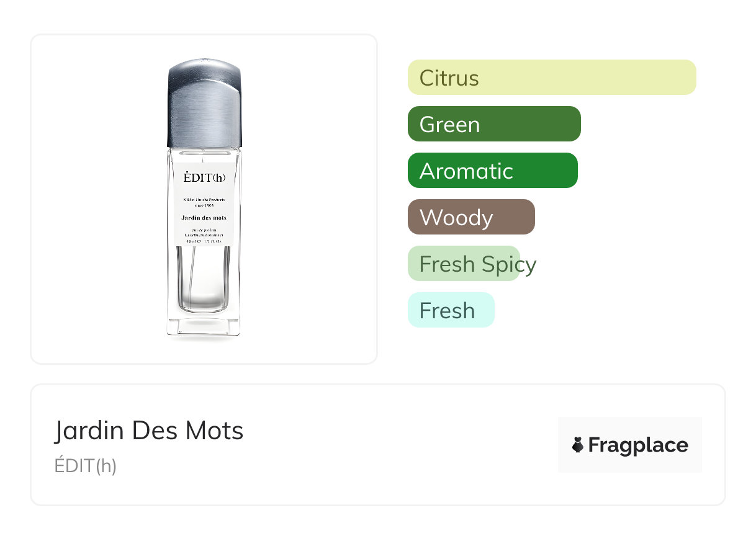Select the Green accord bar

pos(493,124)
